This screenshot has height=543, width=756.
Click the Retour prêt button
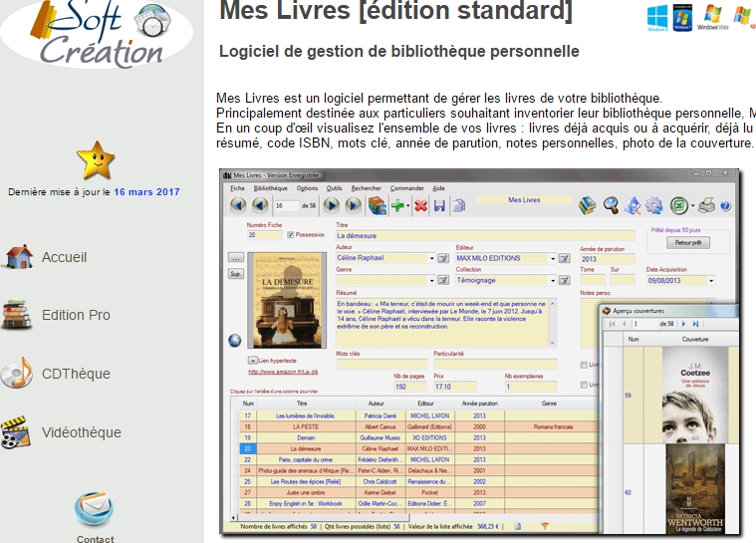click(x=687, y=242)
